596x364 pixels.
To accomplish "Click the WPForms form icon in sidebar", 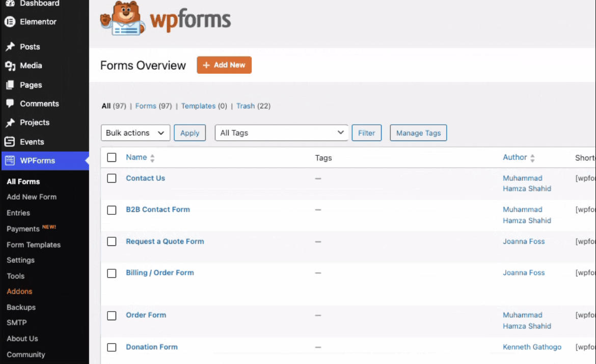I will [10, 161].
